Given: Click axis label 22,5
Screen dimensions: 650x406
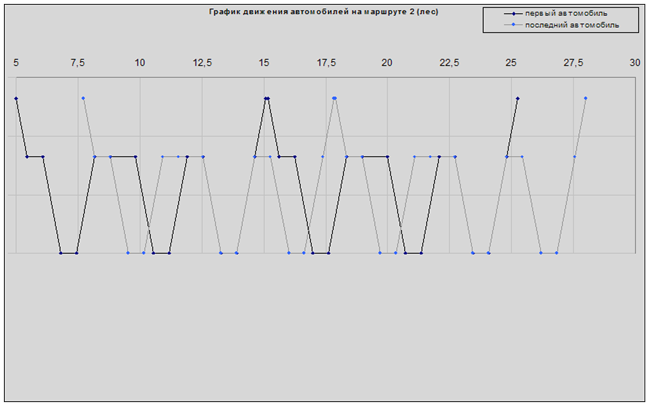Looking at the screenshot, I should (x=449, y=62).
